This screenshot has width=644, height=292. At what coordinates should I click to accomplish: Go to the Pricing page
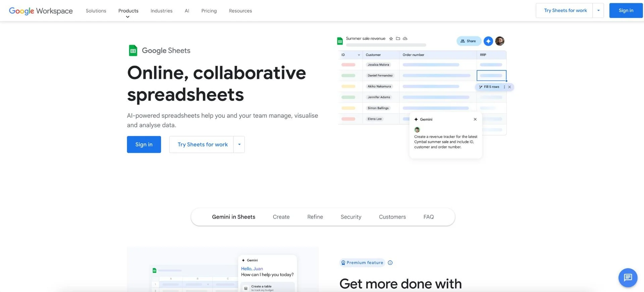pyautogui.click(x=209, y=11)
